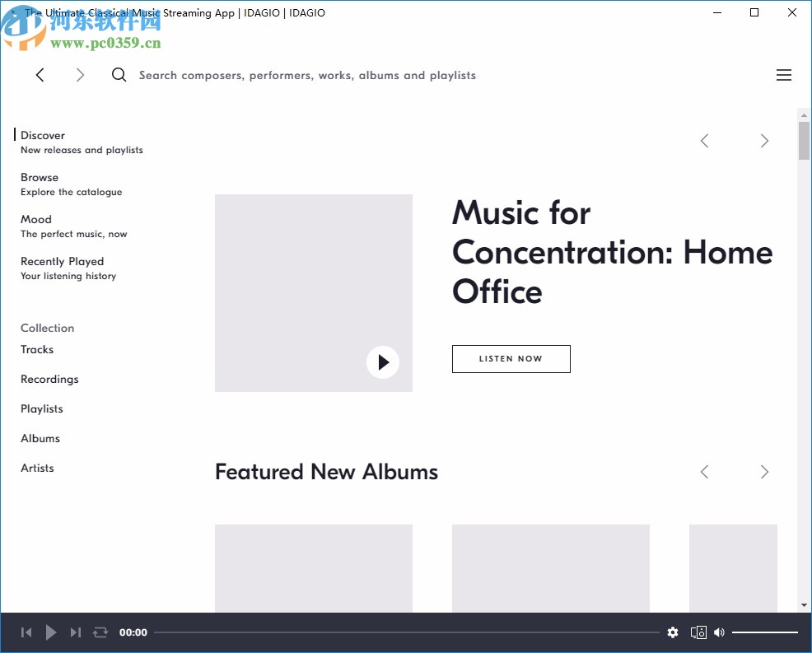Open playback settings gear
The width and height of the screenshot is (812, 653).
tap(673, 632)
